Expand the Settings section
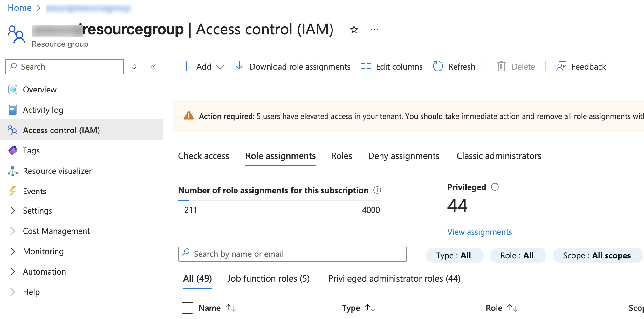 13,211
